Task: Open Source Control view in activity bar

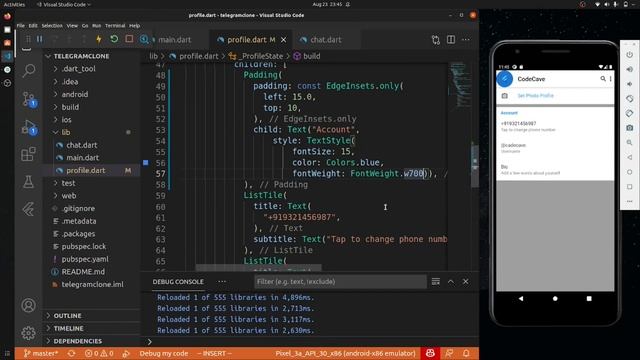Action: coord(28,99)
